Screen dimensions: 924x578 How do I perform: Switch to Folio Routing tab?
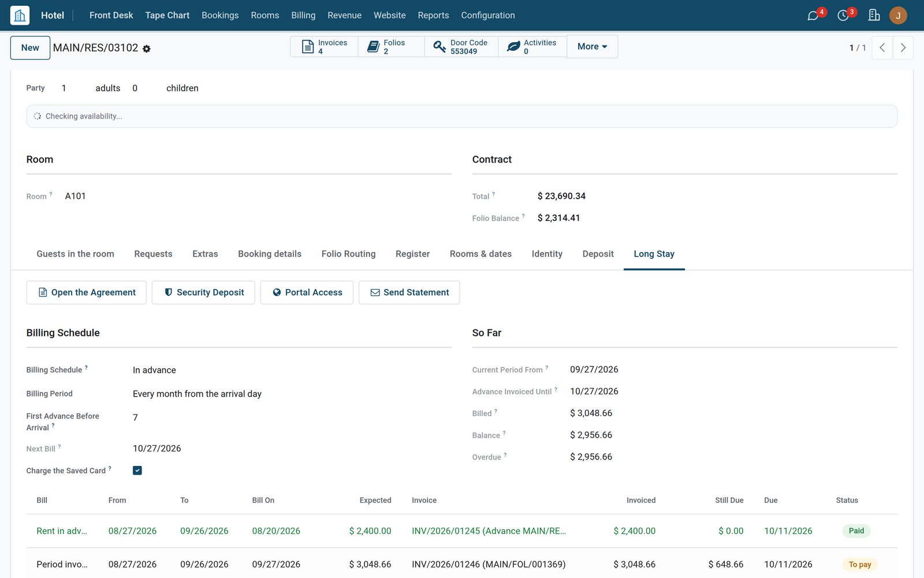(x=348, y=254)
